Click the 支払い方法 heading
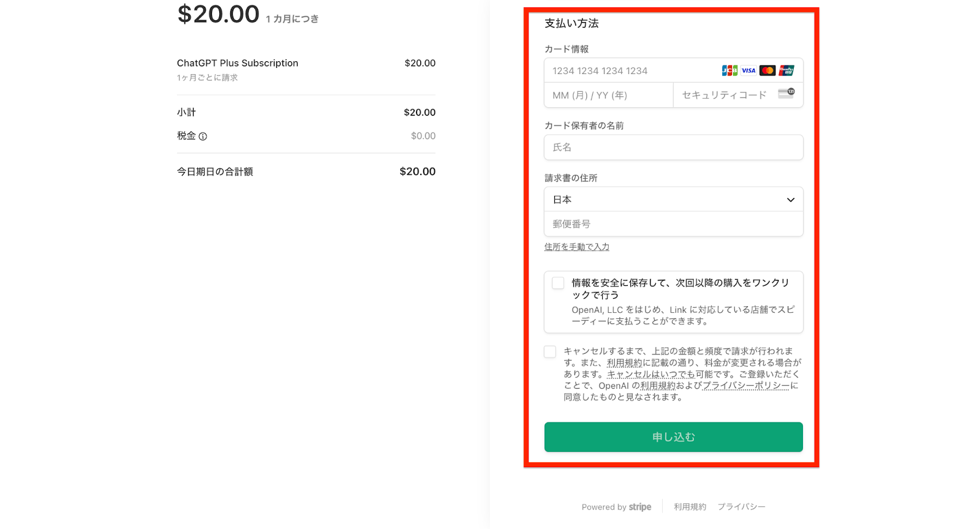980x529 pixels. pyautogui.click(x=571, y=23)
